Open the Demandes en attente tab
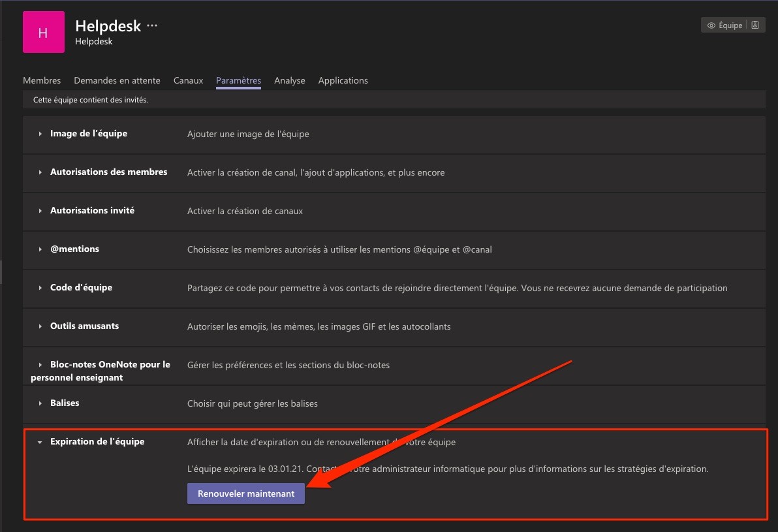This screenshot has width=778, height=532. click(x=117, y=80)
